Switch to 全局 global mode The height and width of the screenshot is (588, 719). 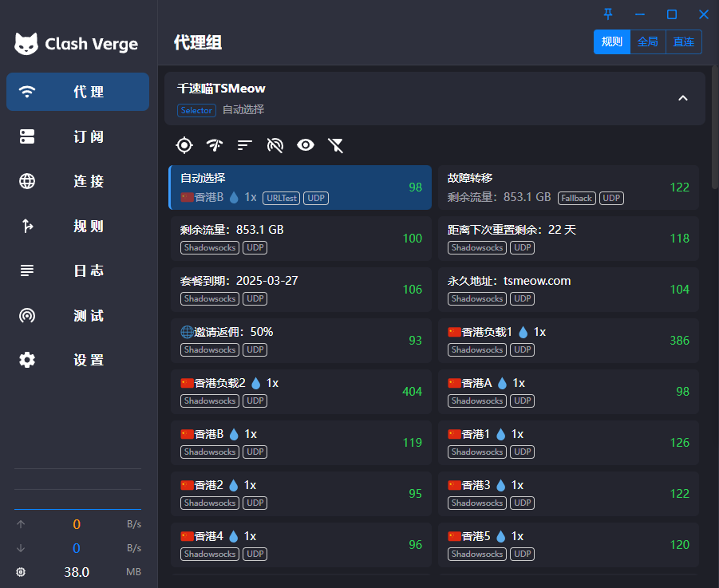tap(647, 41)
